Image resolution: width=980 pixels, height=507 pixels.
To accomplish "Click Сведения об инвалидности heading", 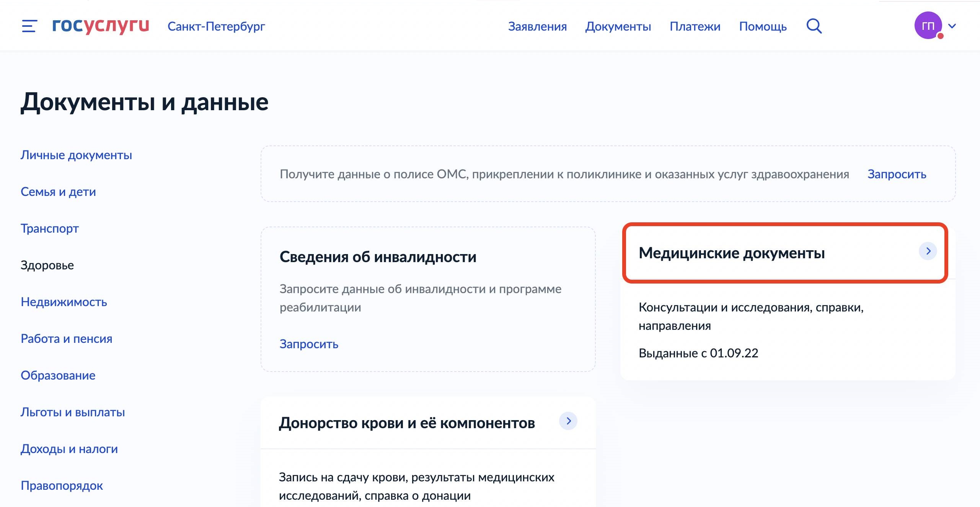I will 378,257.
